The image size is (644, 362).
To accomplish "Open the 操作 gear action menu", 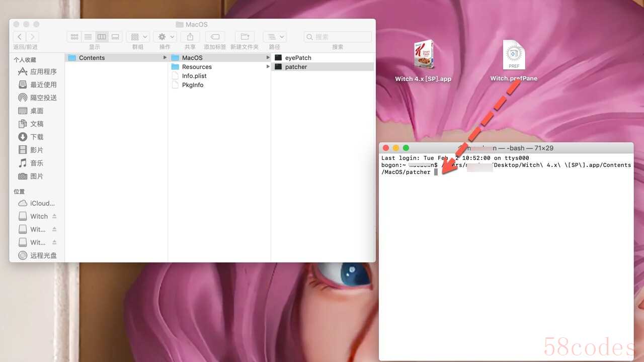I will coord(165,37).
